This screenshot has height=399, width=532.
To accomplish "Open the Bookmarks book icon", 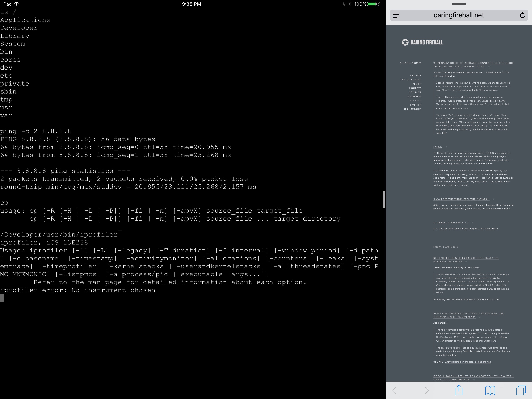I will coord(490,390).
